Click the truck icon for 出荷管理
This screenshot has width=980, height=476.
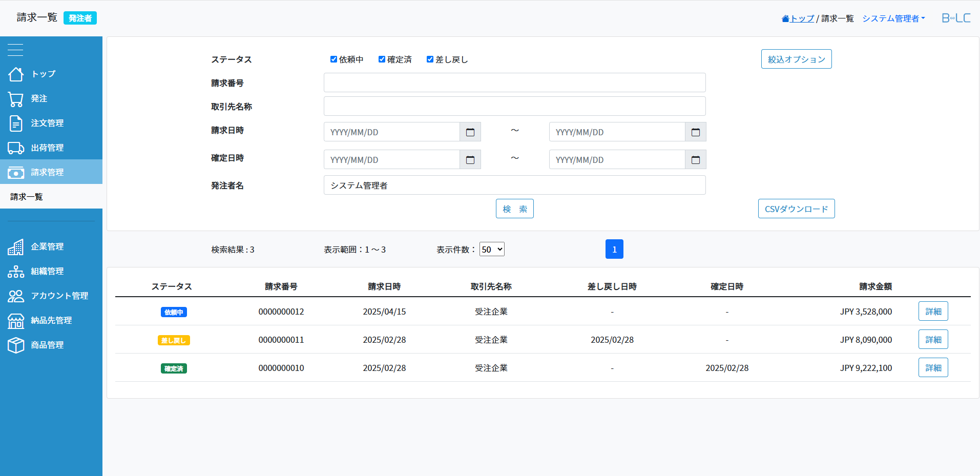pos(16,148)
